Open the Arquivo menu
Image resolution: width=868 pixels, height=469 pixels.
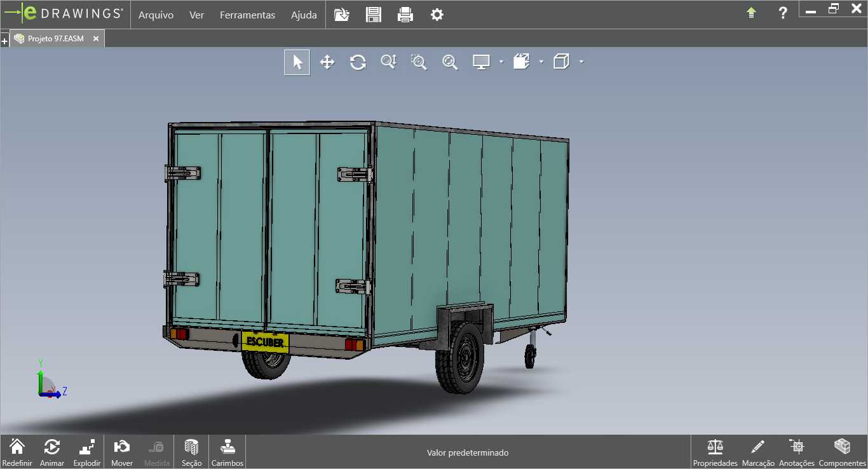(x=156, y=15)
